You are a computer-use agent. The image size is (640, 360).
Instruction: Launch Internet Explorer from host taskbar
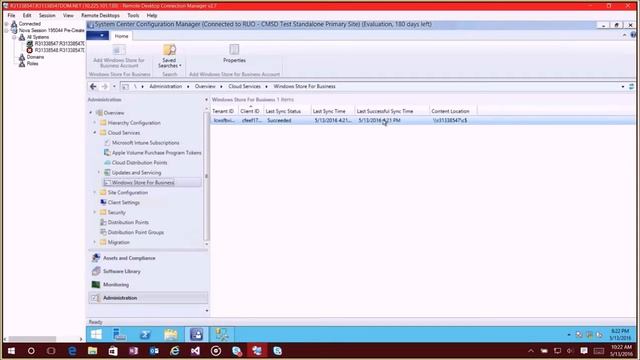(x=175, y=351)
